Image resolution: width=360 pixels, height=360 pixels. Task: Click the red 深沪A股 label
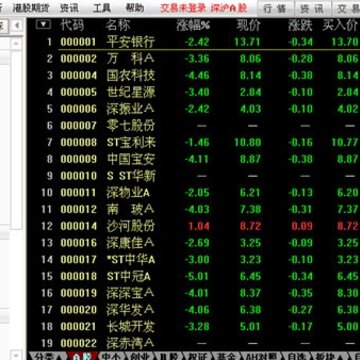pos(229,8)
